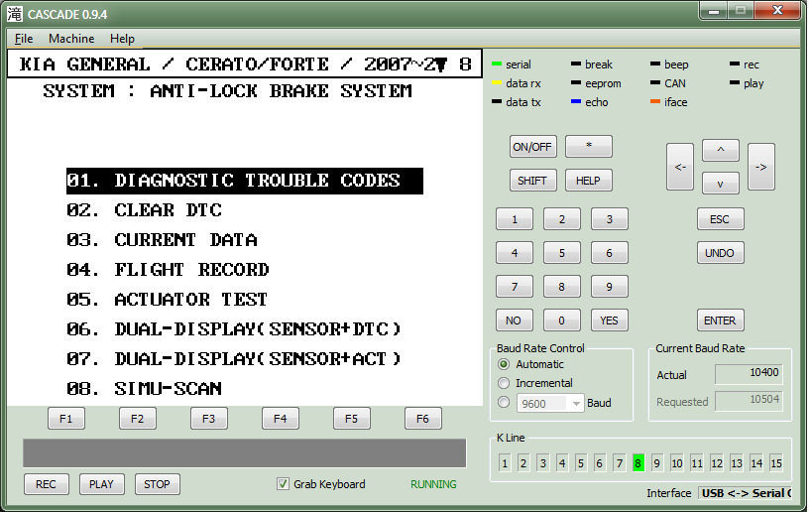Click the REC button
The width and height of the screenshot is (812, 512).
(46, 484)
